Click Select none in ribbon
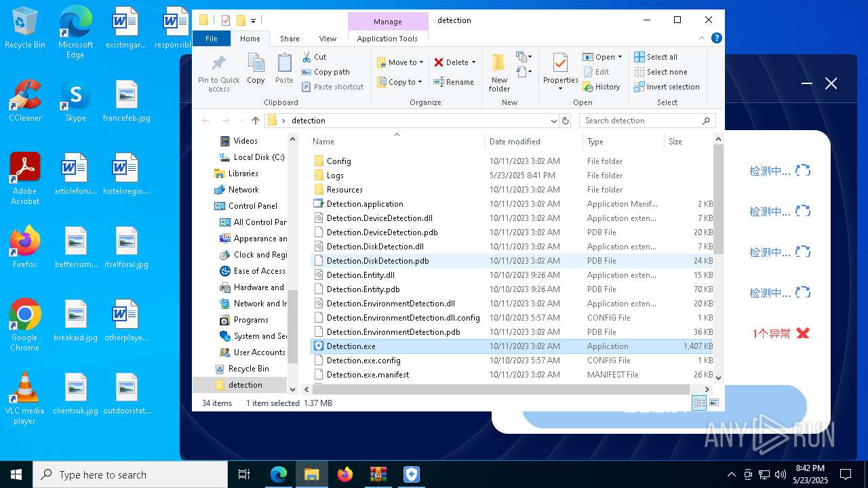This screenshot has height=488, width=868. click(x=660, y=72)
